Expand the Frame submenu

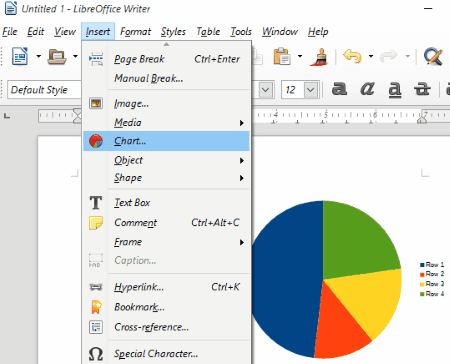166,242
